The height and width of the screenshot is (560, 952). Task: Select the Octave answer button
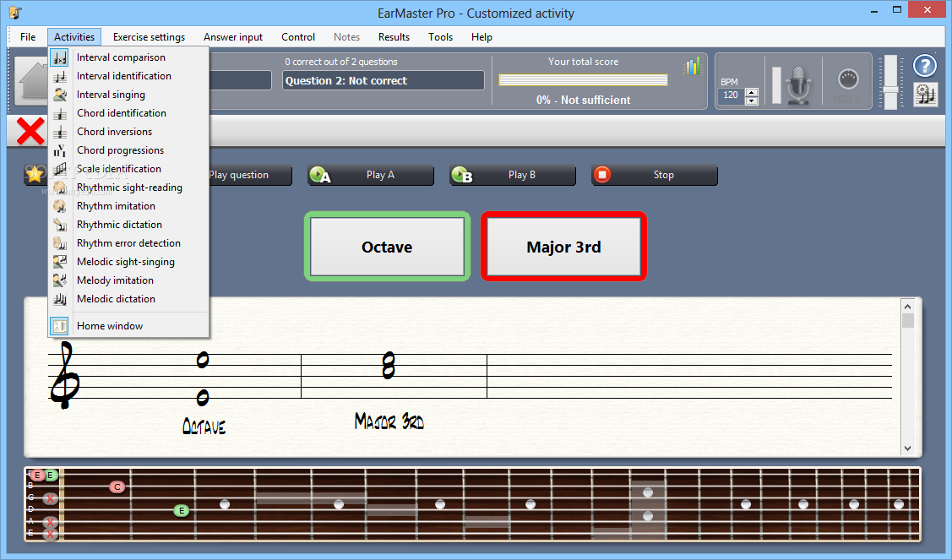(388, 247)
